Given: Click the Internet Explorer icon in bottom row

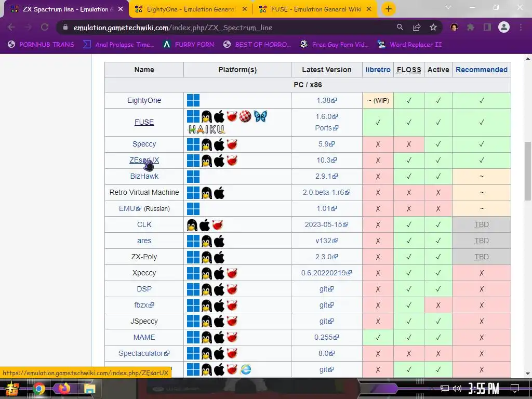Looking at the screenshot, I should (x=246, y=369).
